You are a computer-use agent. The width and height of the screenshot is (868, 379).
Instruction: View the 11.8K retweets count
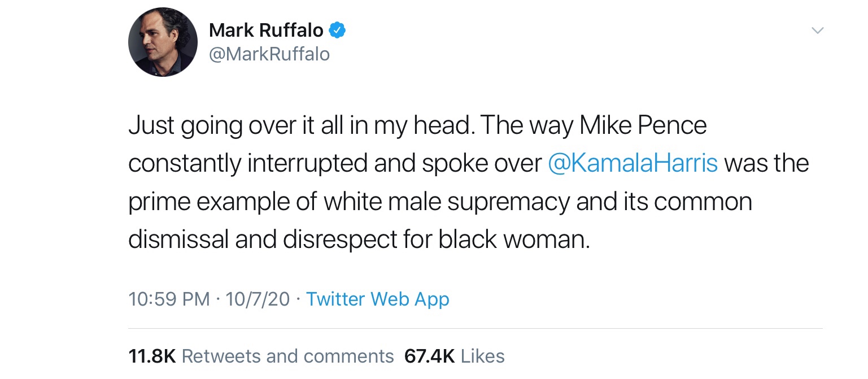(x=152, y=356)
